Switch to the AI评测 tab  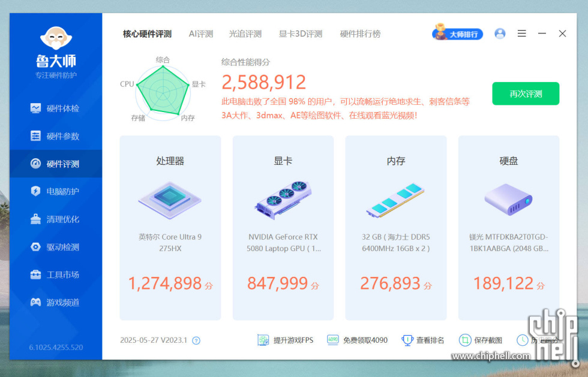click(201, 34)
